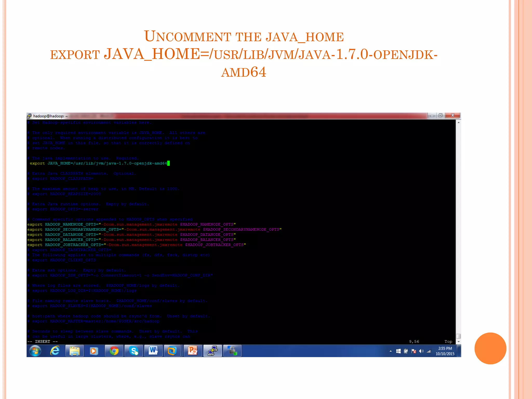532x399 pixels.
Task: Show hidden system tray icons
Action: [x=391, y=351]
